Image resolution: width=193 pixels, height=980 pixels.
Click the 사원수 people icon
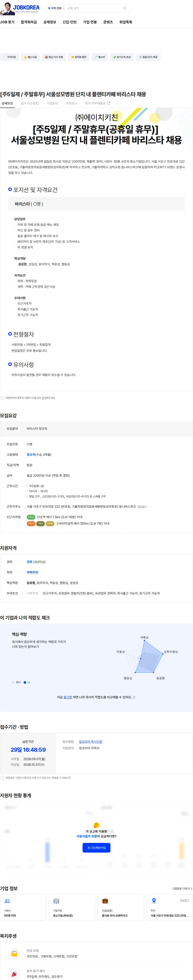7,901
